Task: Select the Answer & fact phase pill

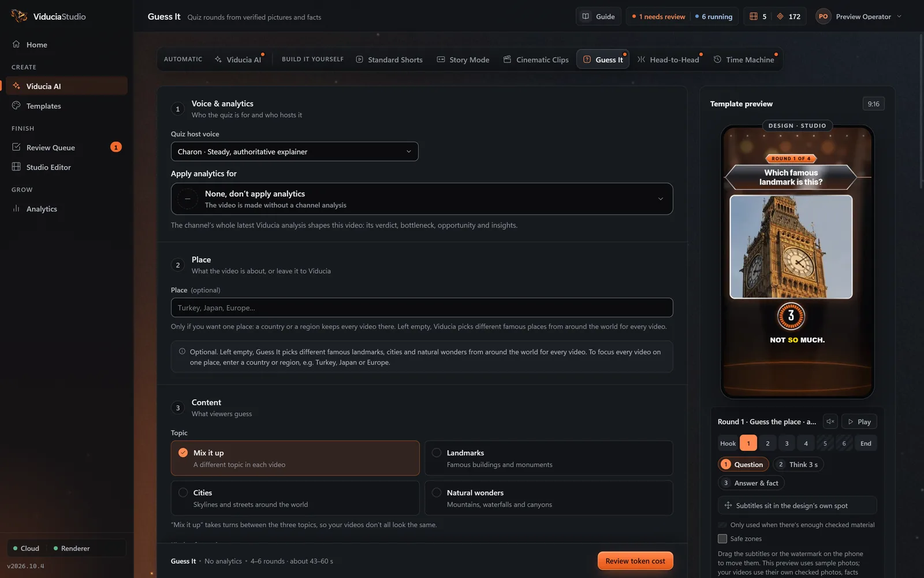Action: point(751,483)
